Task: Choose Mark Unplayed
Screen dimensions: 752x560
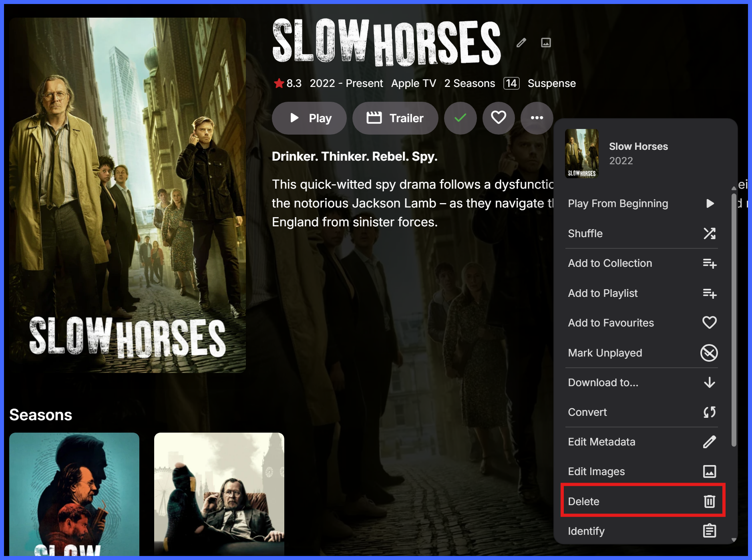Action: pyautogui.click(x=641, y=353)
